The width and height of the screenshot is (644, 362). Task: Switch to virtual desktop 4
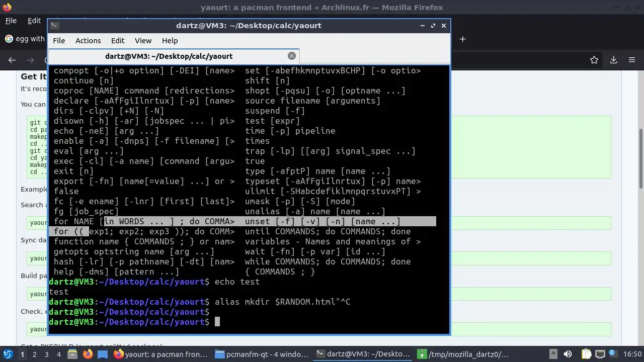point(58,354)
